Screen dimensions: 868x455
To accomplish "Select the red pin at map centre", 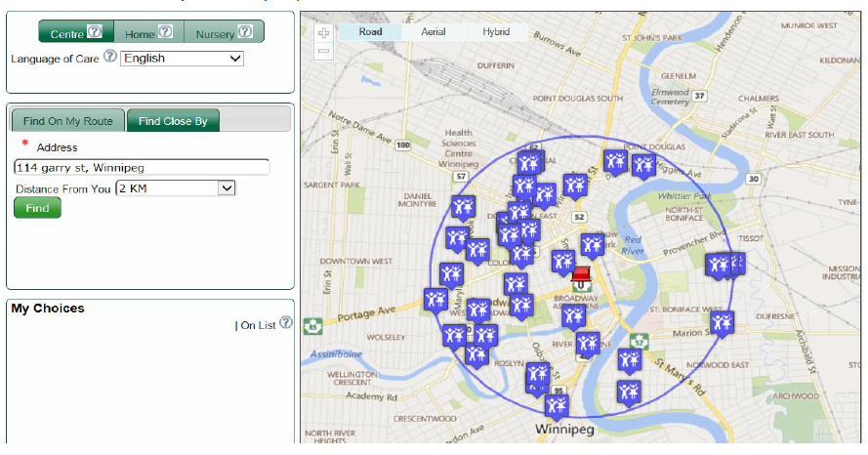I will click(x=581, y=276).
